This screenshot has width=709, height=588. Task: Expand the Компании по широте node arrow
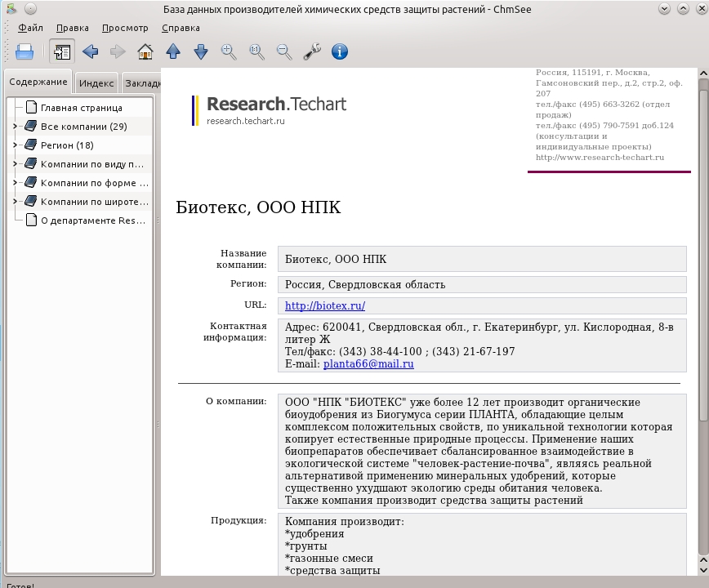pos(15,202)
